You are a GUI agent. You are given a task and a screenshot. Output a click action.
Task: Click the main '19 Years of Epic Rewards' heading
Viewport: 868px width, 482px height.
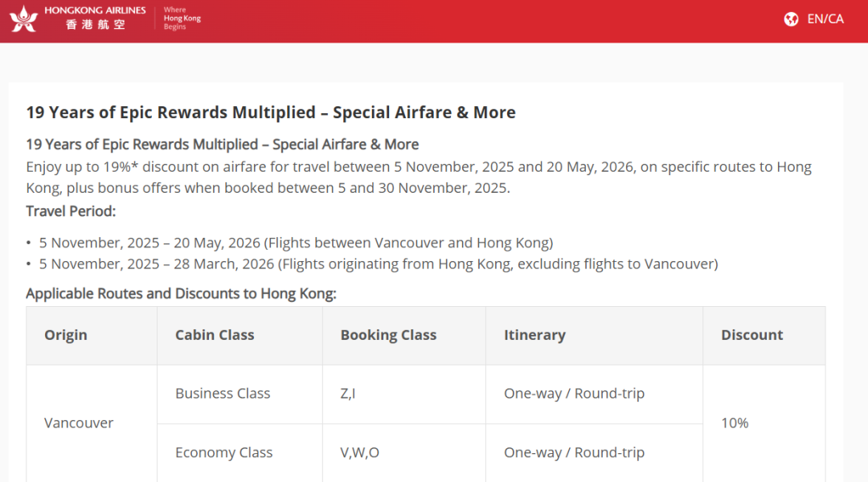(x=271, y=112)
